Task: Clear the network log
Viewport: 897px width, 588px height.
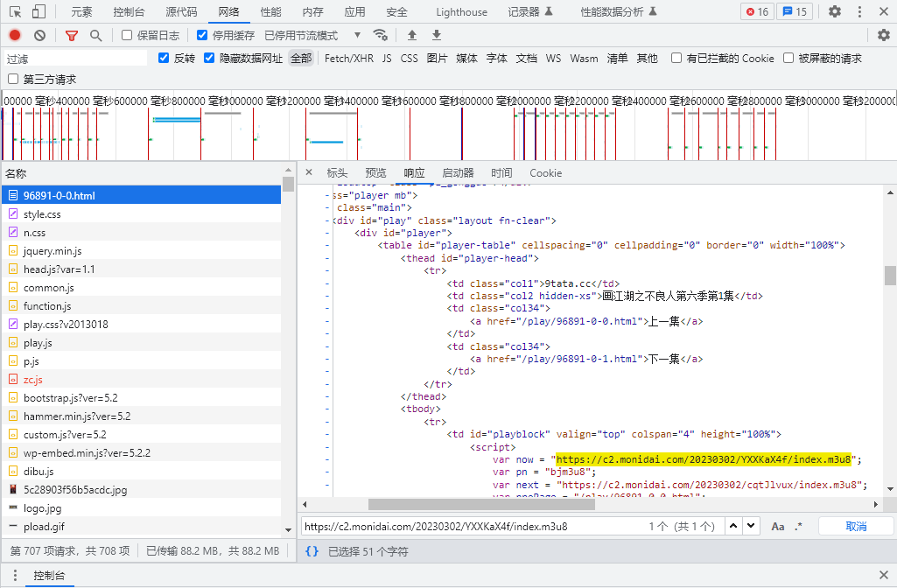Action: coord(39,35)
